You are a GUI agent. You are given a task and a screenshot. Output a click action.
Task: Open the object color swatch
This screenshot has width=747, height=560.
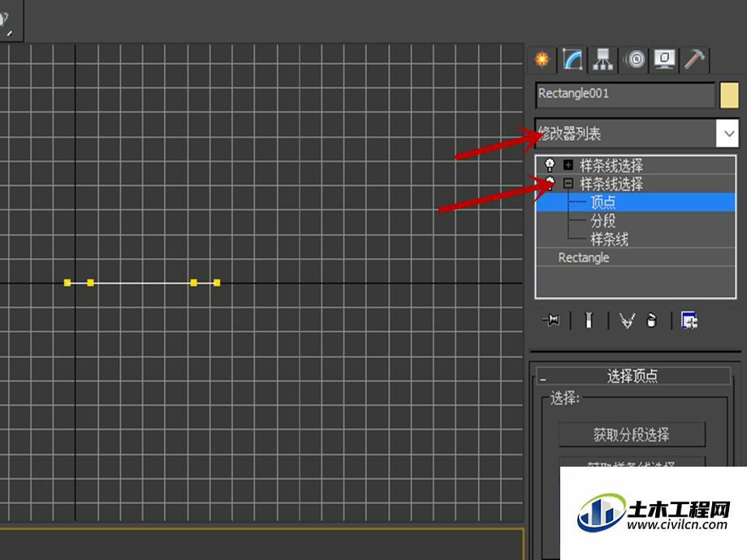729,95
